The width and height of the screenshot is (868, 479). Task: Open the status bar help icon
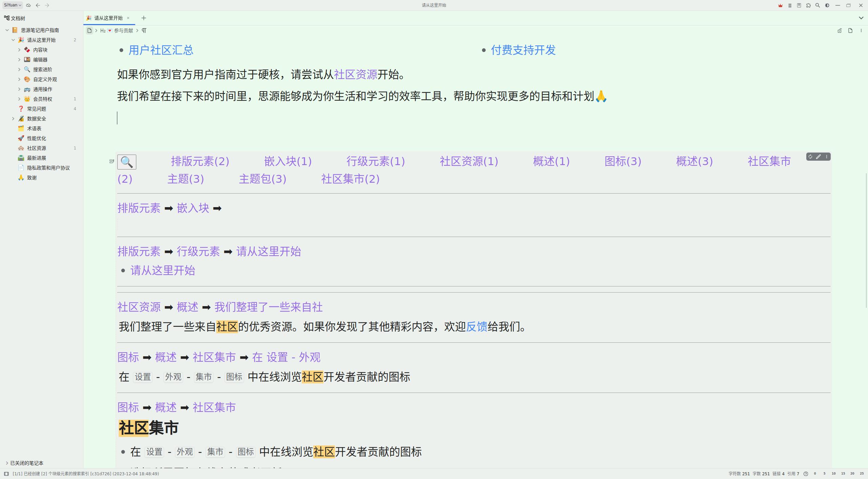click(806, 474)
